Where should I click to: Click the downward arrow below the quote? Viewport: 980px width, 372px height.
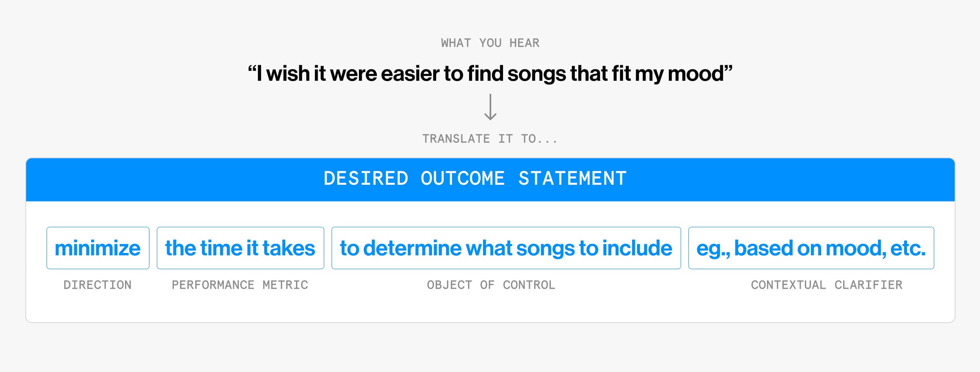pos(490,107)
